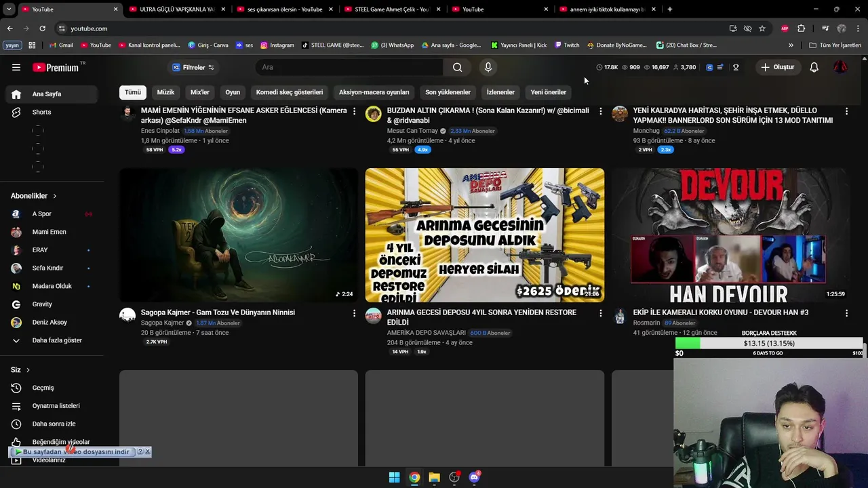Screen dimensions: 868x488
Task: Open a new browser tab with plus
Action: point(669,9)
